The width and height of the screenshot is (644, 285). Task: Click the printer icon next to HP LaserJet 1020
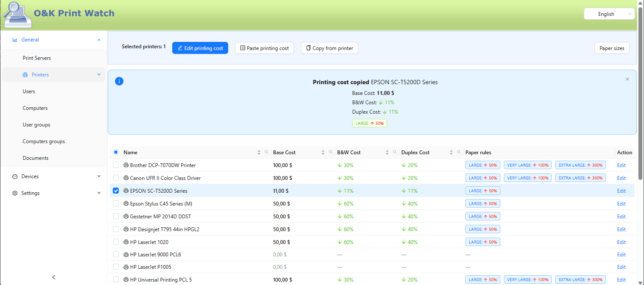pos(126,242)
